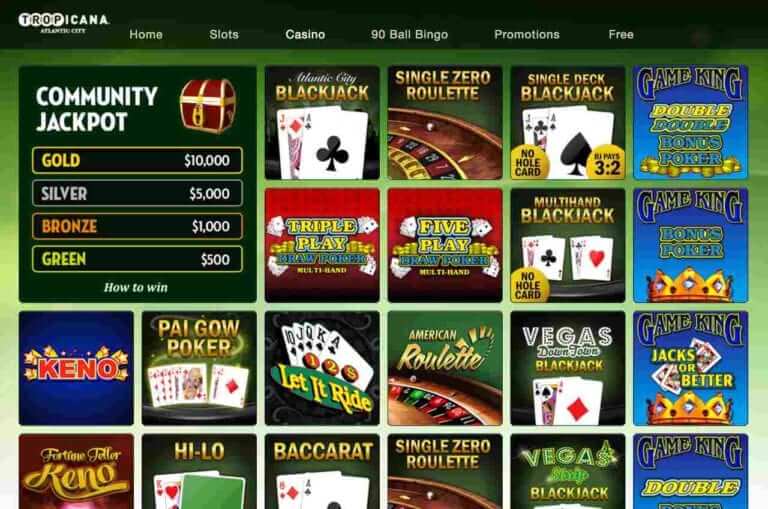The height and width of the screenshot is (509, 768).
Task: Select the Gold $10,000 jackpot bar
Action: [137, 160]
